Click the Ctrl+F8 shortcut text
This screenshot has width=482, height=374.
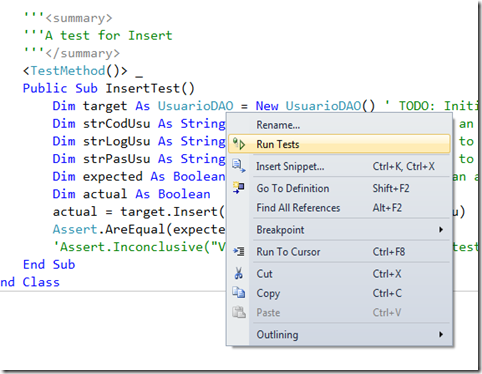click(x=389, y=252)
